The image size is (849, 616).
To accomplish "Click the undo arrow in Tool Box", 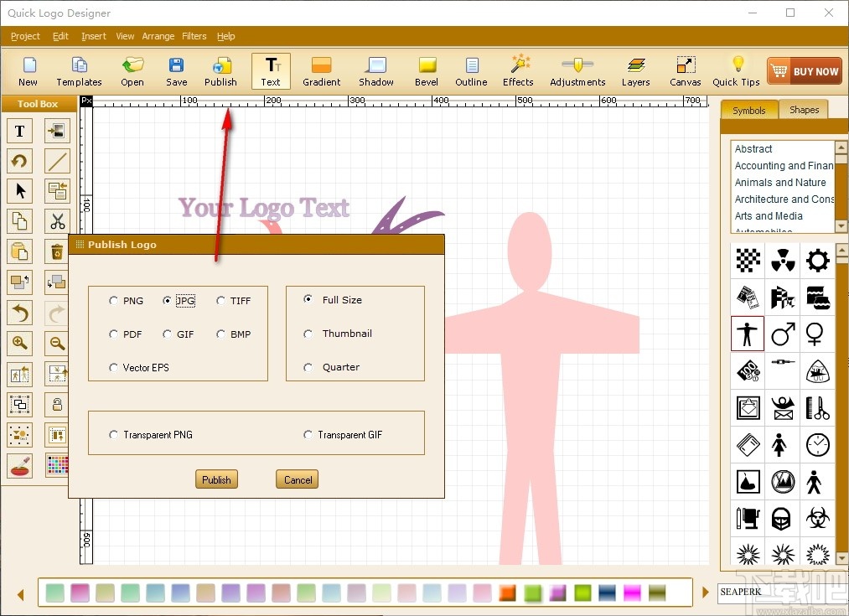I will (x=19, y=313).
